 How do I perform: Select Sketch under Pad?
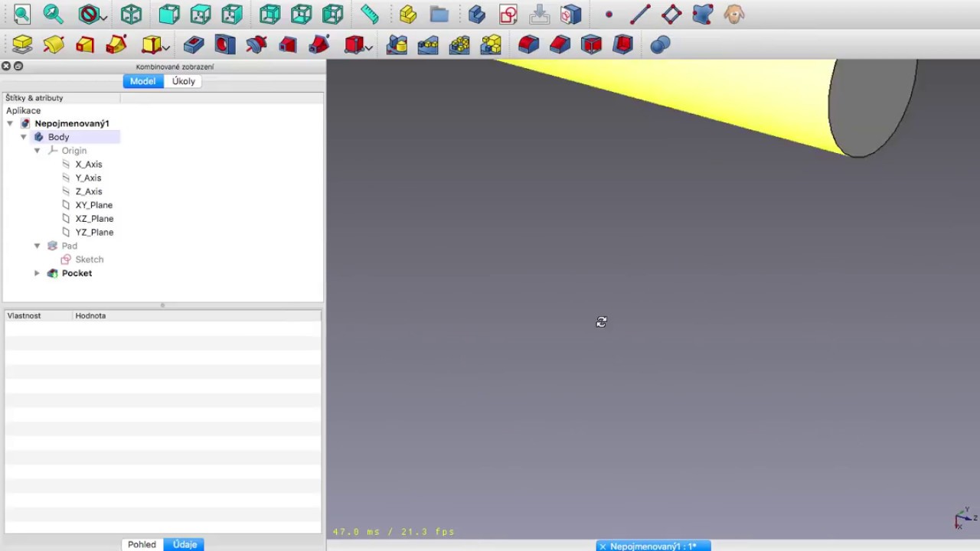[x=89, y=259]
